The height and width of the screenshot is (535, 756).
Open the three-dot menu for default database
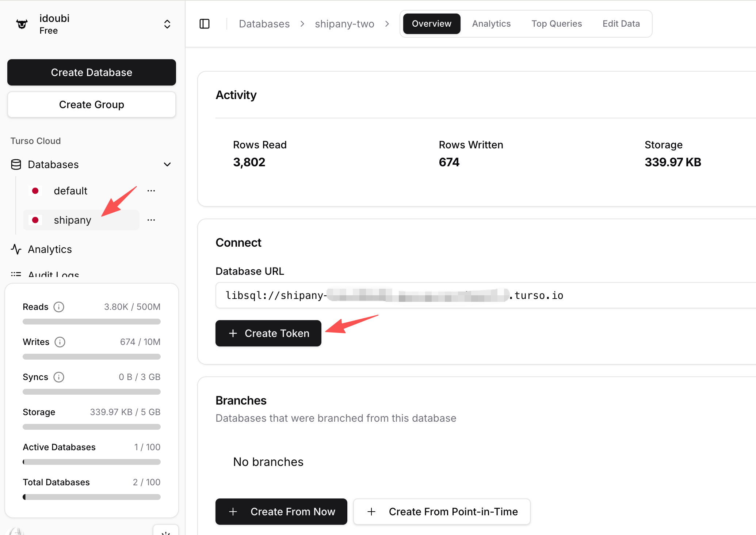coord(151,191)
